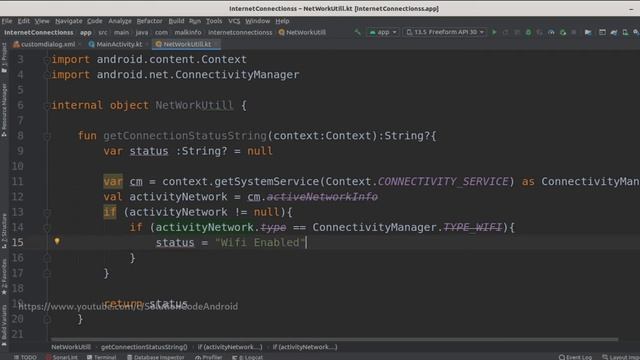Click the NetWorkUtill breadcrumb in navigation bar
The height and width of the screenshot is (360, 640).
tap(302, 32)
